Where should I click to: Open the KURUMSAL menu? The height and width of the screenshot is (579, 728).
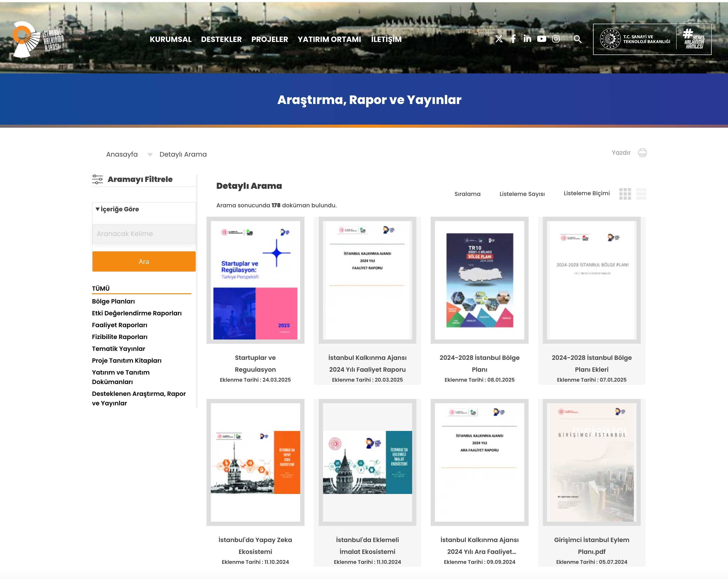point(170,40)
